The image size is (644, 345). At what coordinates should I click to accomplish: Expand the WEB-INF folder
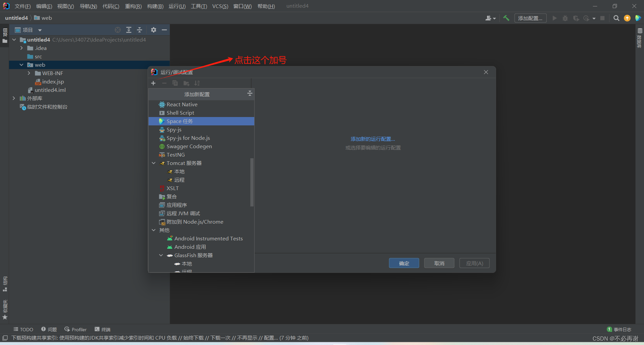coord(29,73)
